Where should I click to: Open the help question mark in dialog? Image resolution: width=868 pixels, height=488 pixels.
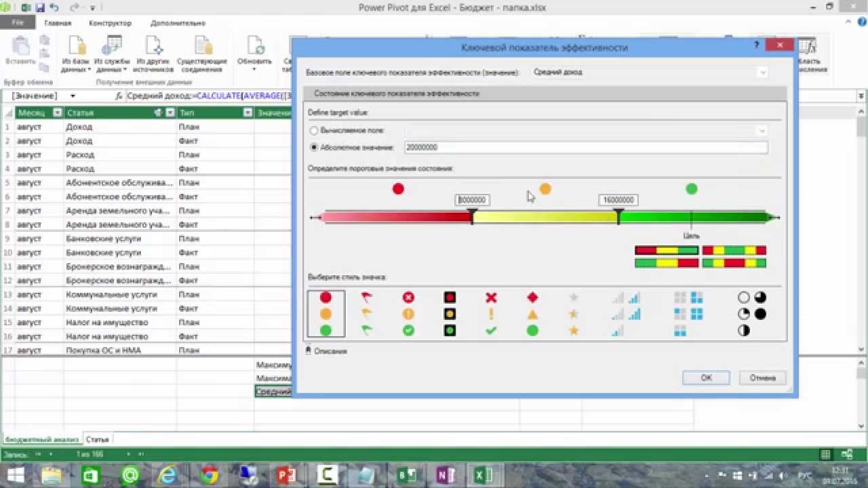click(757, 45)
